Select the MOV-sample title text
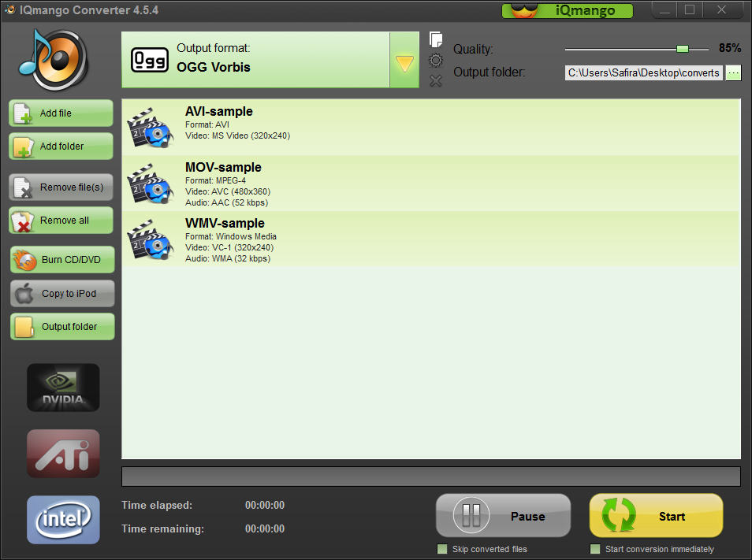The image size is (752, 560). click(223, 168)
